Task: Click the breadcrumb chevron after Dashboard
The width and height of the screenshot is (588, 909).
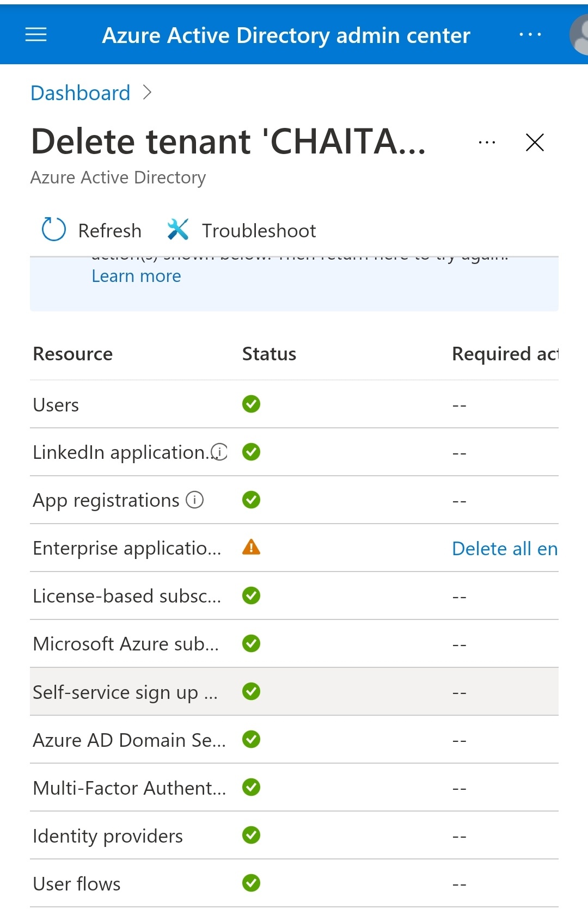Action: (x=146, y=93)
